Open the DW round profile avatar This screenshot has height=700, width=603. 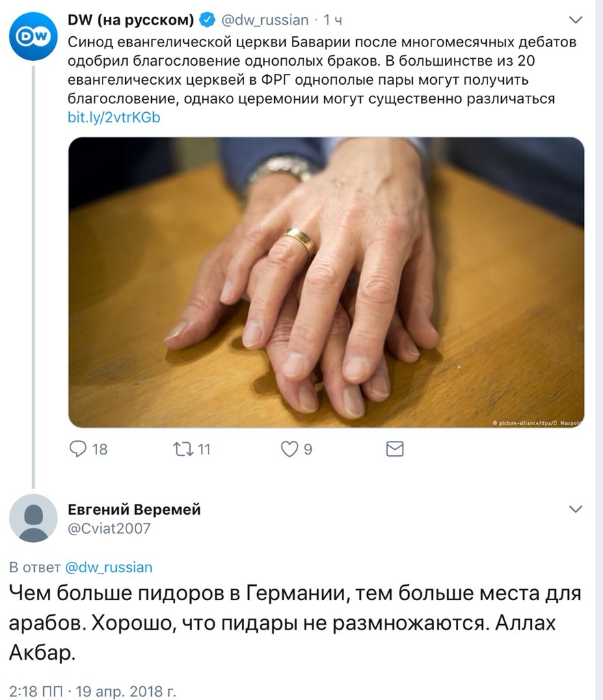[x=33, y=37]
